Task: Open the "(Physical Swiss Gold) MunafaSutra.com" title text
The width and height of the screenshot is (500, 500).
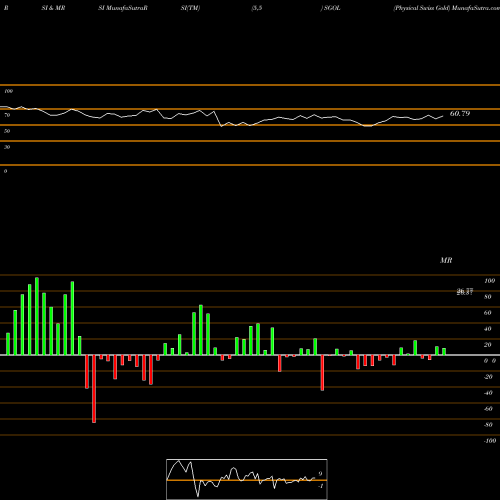Action: coord(446,8)
